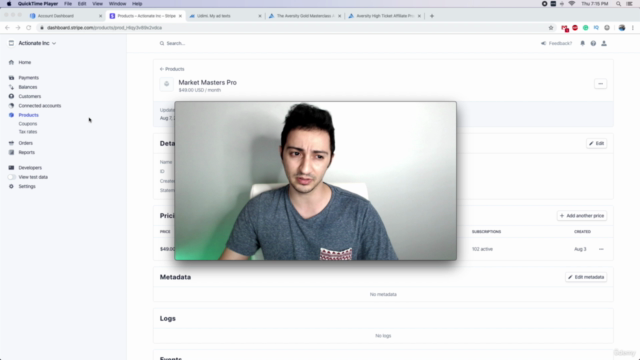Open the browser profile avatar
The width and height of the screenshot is (640, 360).
click(x=622, y=28)
